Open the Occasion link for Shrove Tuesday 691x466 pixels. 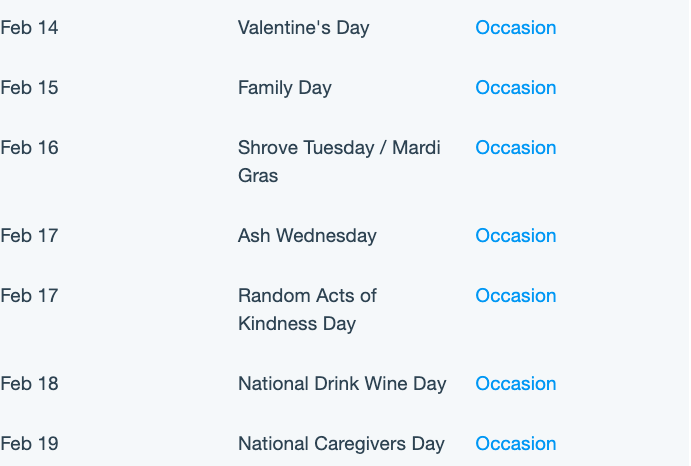coord(516,148)
